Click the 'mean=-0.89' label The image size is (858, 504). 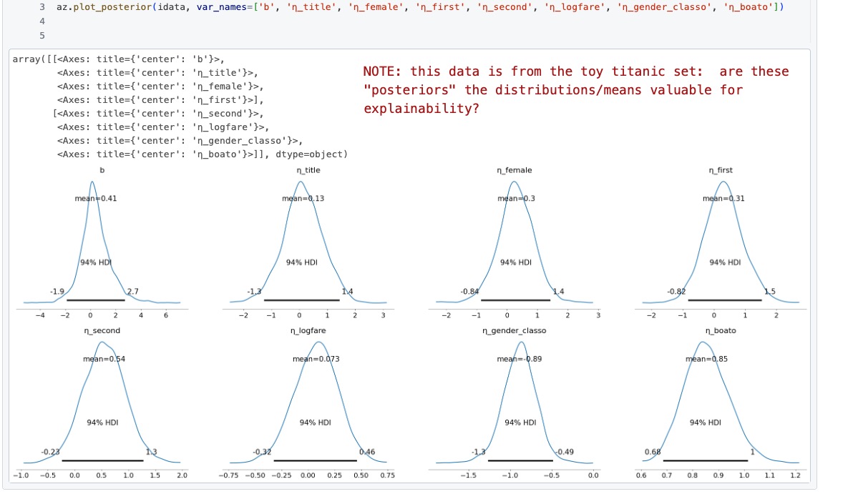(520, 359)
